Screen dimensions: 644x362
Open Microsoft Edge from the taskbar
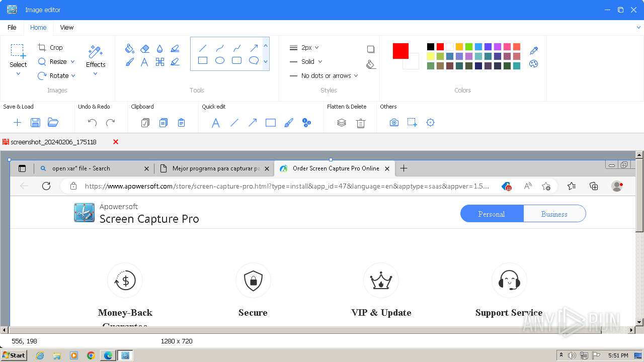108,355
